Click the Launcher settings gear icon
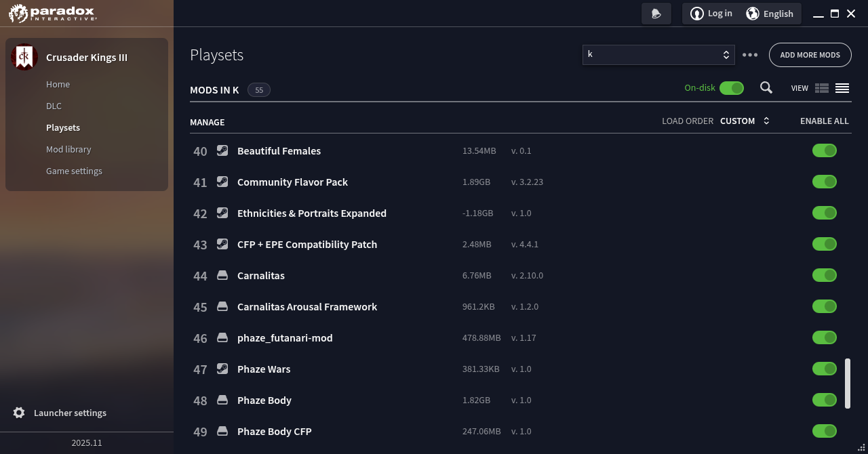The width and height of the screenshot is (868, 454). [x=19, y=413]
